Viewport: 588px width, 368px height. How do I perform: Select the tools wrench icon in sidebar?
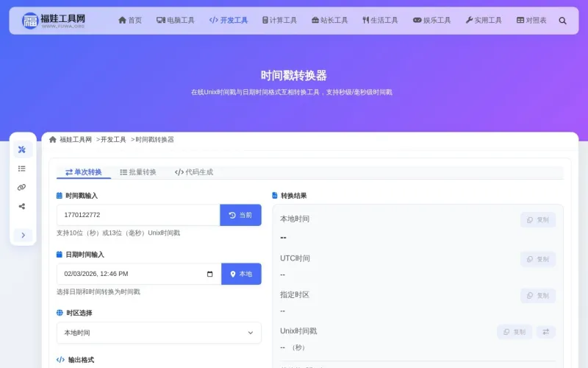click(22, 149)
